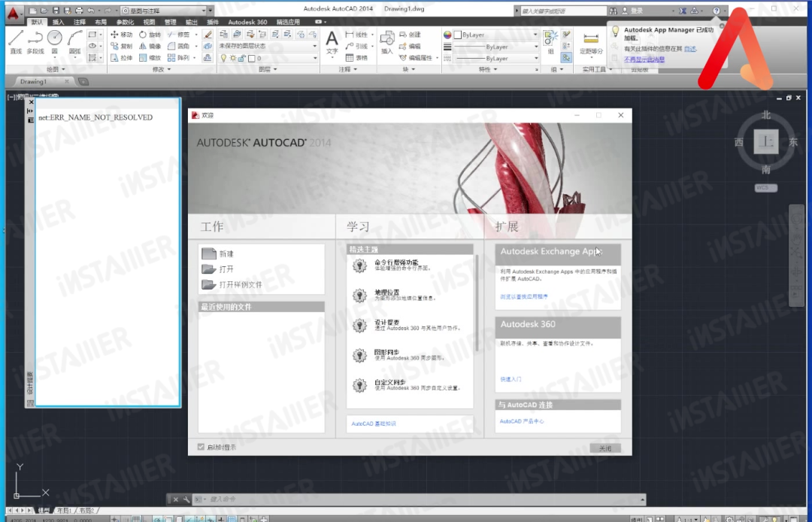Click the Scale (缩放) tool
Viewport: 812px width, 522px height.
click(150, 58)
